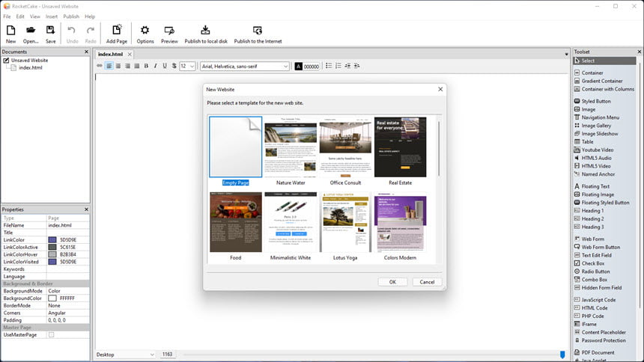Image resolution: width=644 pixels, height=362 pixels.
Task: Choose the Office Consult template
Action: click(x=345, y=151)
